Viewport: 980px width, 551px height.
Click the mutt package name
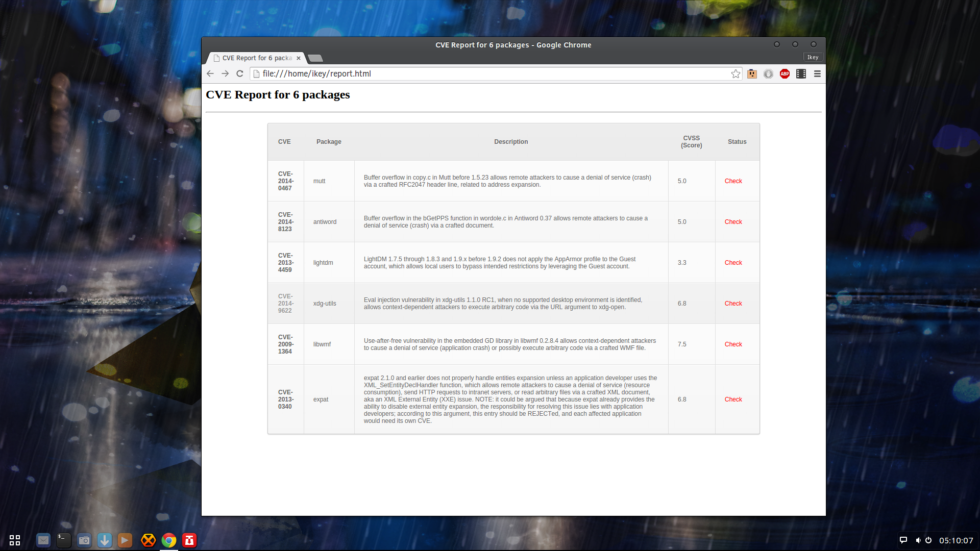tap(319, 181)
